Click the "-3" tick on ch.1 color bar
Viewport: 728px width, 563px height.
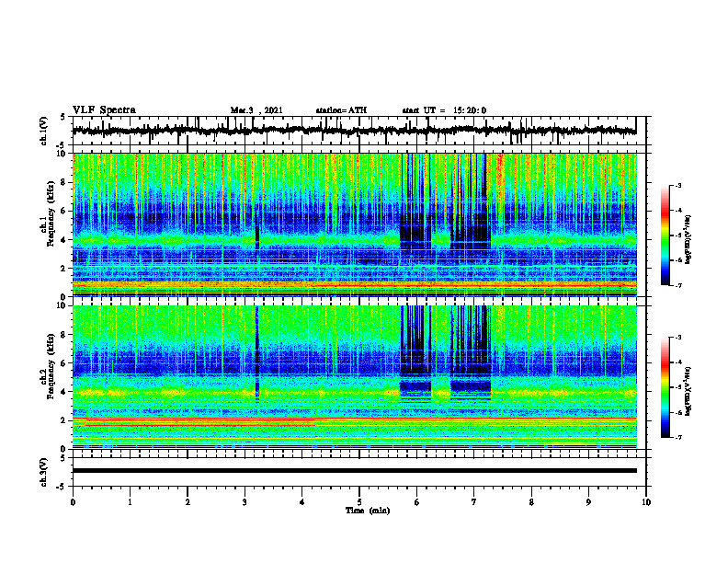click(x=677, y=186)
